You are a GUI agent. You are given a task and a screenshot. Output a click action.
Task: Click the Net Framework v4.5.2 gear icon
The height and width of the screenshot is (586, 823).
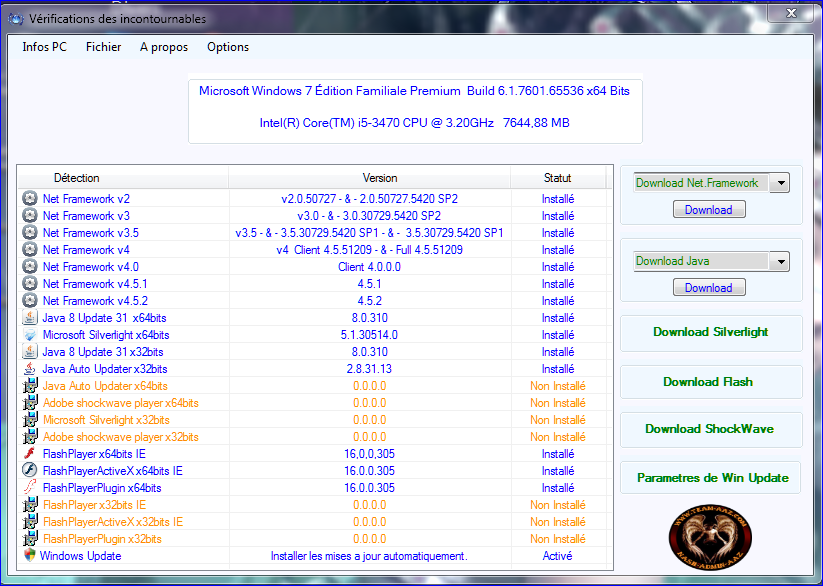(30, 300)
